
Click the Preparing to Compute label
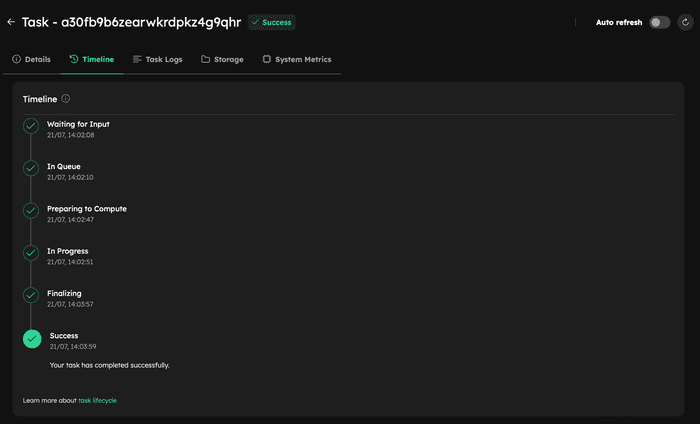87,209
